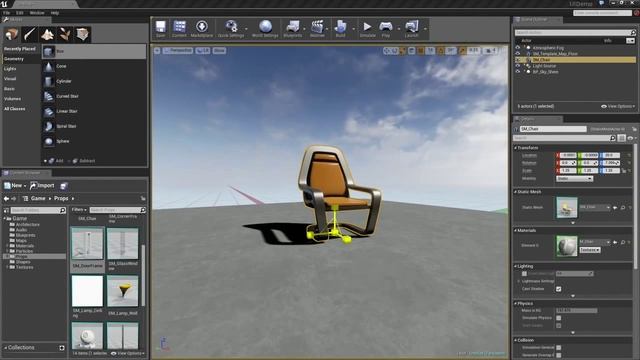Click Save All icon in Content Browser

coord(64,186)
